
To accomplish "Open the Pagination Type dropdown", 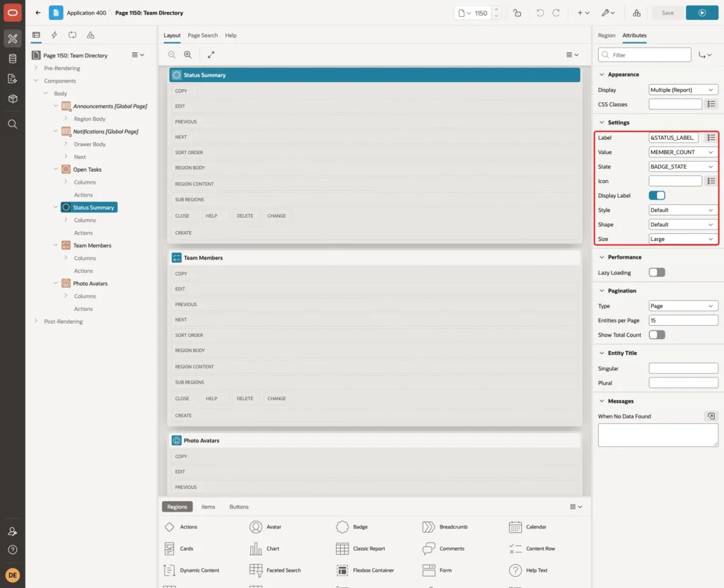I will point(683,306).
